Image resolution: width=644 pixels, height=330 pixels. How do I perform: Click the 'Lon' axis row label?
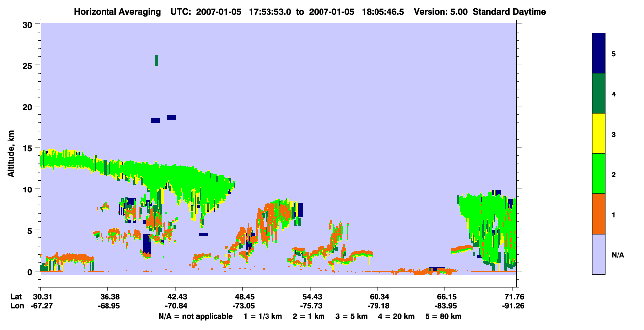[x=17, y=306]
